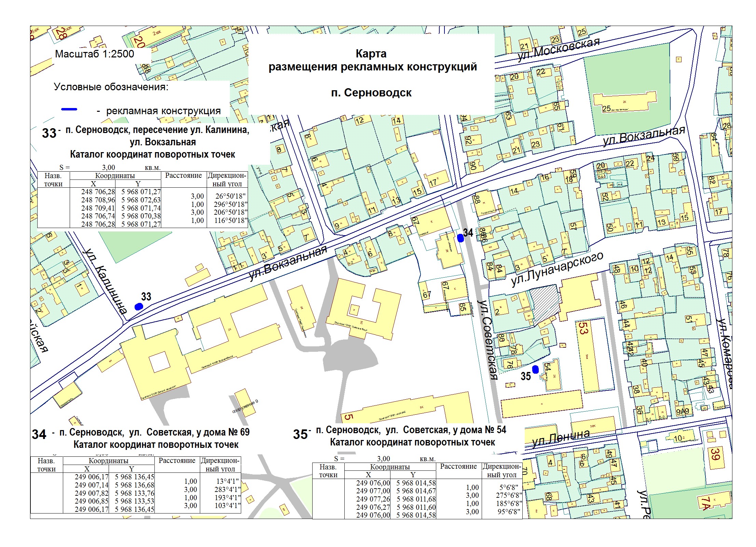Click coordinate cell '5 968 072,63'
The image size is (756, 547).
(x=141, y=200)
